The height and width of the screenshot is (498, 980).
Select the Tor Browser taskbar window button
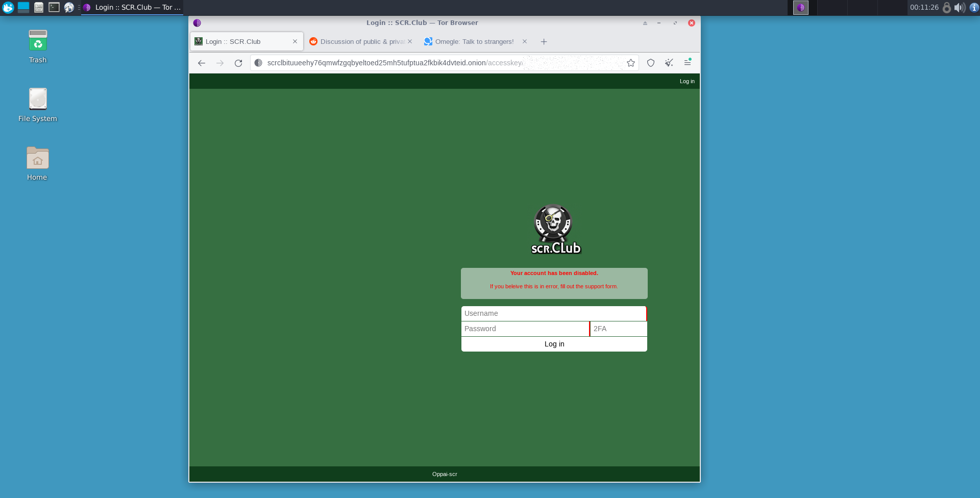pyautogui.click(x=132, y=7)
